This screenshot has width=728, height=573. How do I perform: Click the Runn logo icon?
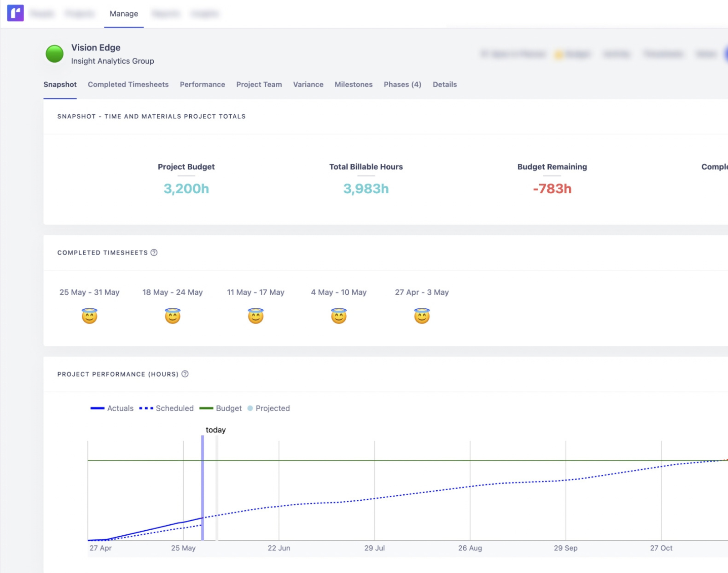[x=15, y=13]
